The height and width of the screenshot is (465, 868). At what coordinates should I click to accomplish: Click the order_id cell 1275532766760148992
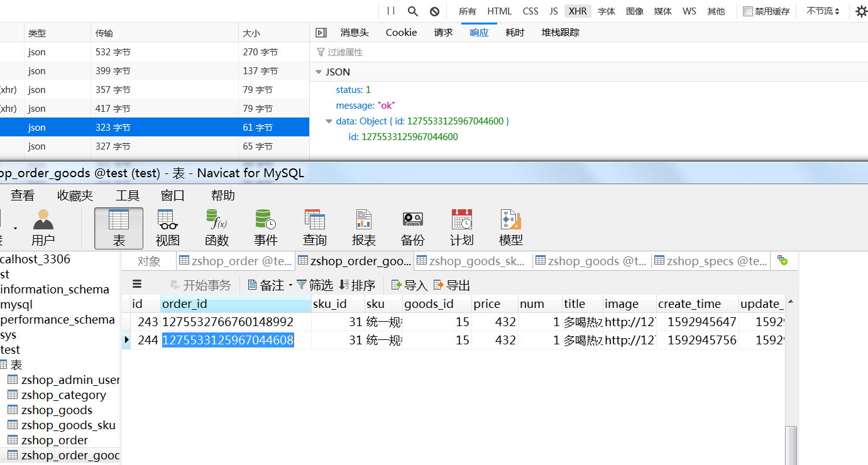coord(236,322)
